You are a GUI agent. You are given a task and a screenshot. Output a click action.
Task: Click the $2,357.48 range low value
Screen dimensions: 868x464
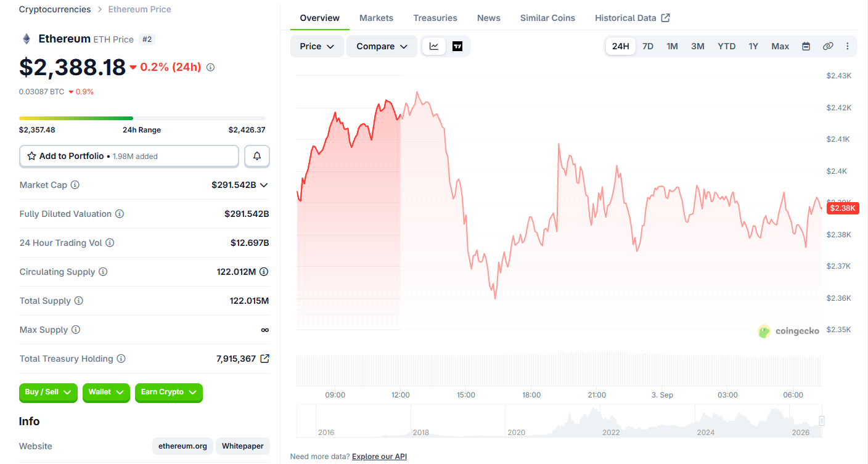[x=37, y=130]
